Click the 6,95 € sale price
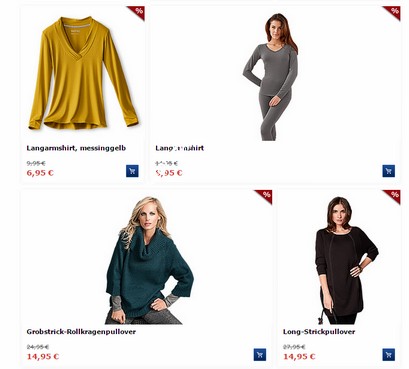Screen dimensions: 409x369 [40, 173]
